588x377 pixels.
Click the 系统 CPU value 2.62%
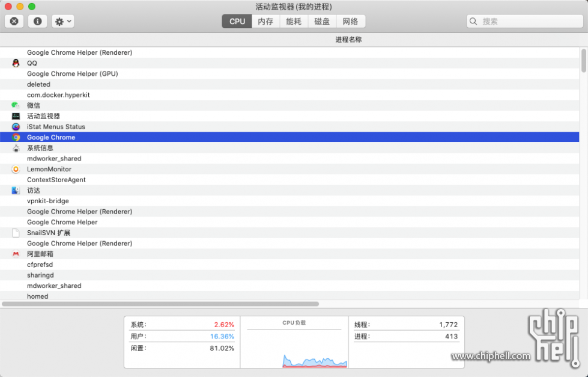[224, 325]
